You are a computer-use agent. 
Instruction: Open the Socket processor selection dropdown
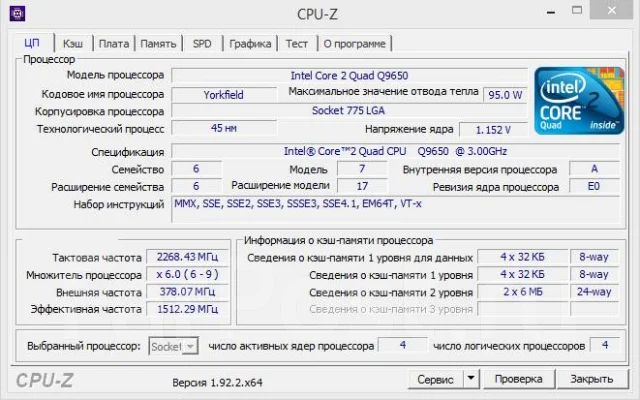pos(173,346)
